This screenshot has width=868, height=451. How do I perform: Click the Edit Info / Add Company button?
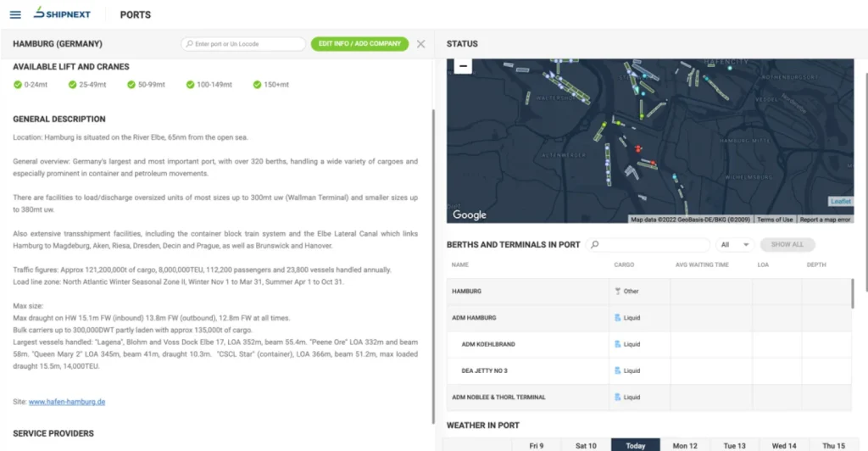(359, 44)
